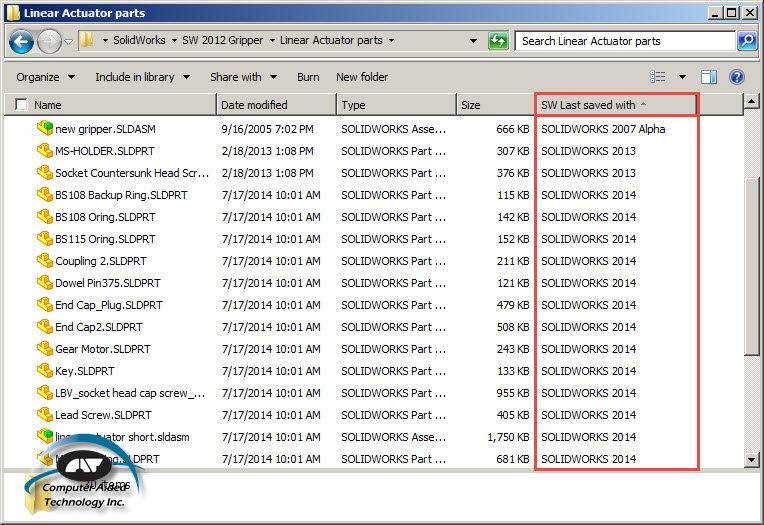This screenshot has width=764, height=525.
Task: Click BS108 Oring.SLDPRT part icon
Action: (45, 216)
